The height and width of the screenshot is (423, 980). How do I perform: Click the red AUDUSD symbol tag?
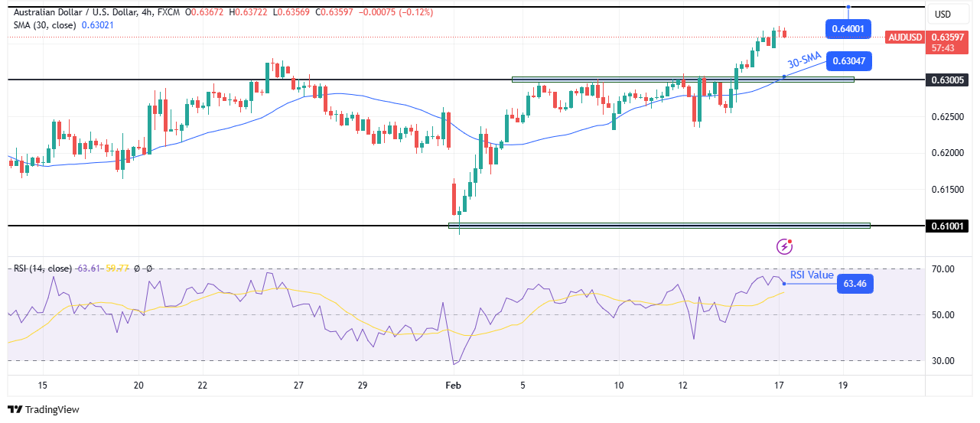click(x=904, y=37)
